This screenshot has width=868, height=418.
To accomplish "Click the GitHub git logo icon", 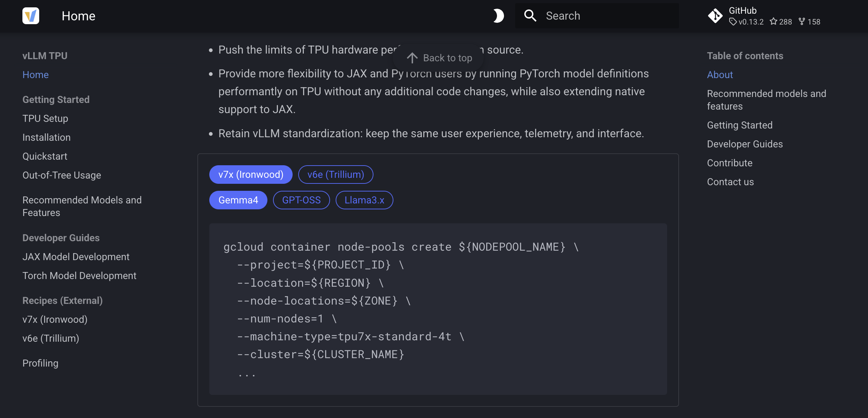I will tap(715, 16).
